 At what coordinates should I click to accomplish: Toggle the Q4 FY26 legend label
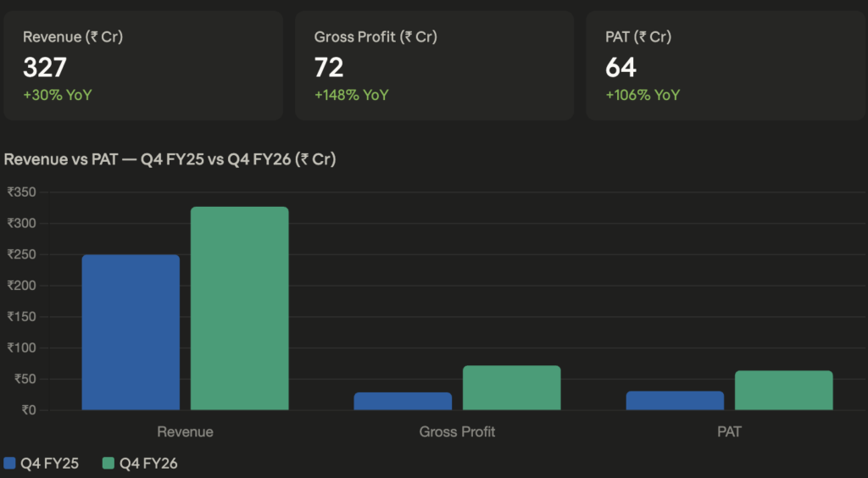pyautogui.click(x=148, y=463)
